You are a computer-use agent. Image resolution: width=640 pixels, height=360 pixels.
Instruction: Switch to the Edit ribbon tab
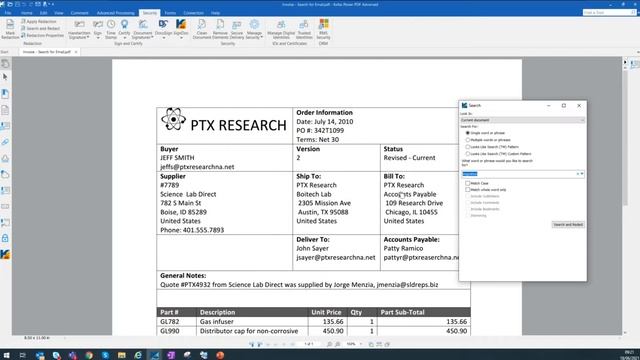point(43,13)
